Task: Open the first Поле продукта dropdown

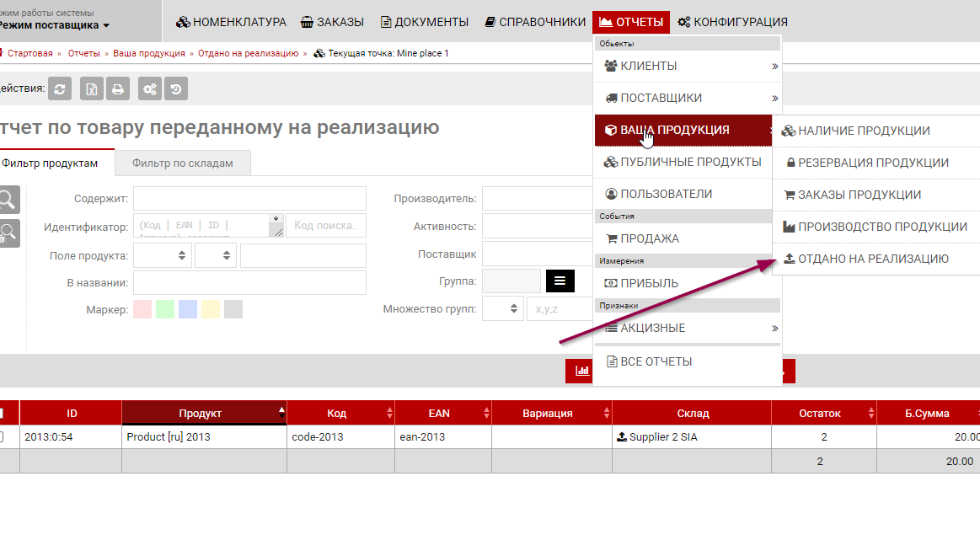Action: (x=162, y=255)
